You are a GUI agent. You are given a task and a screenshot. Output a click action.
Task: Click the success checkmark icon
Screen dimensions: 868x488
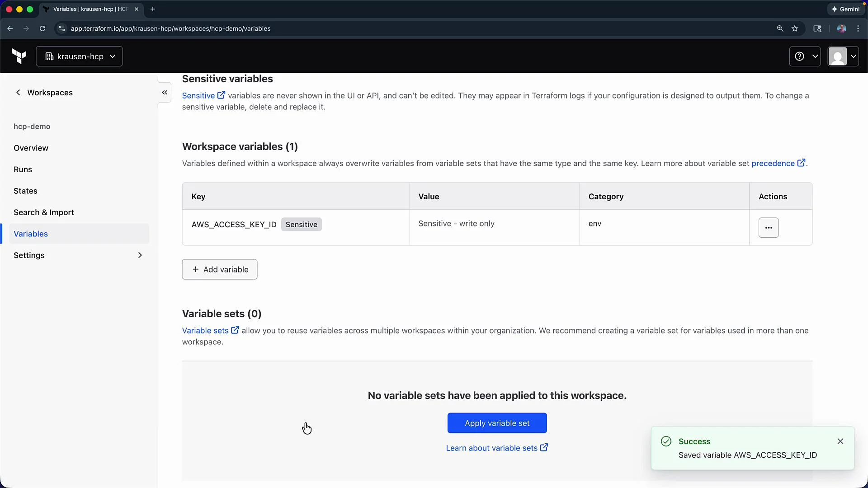point(666,441)
